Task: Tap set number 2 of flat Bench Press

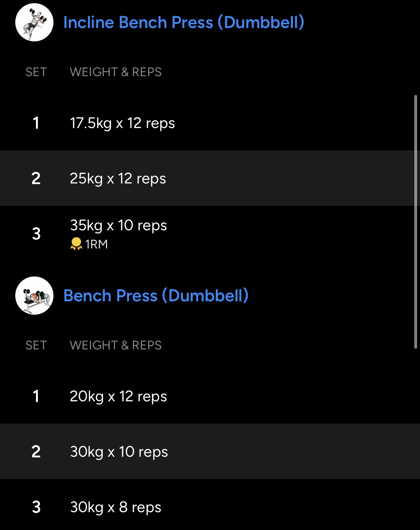Action: [36, 452]
